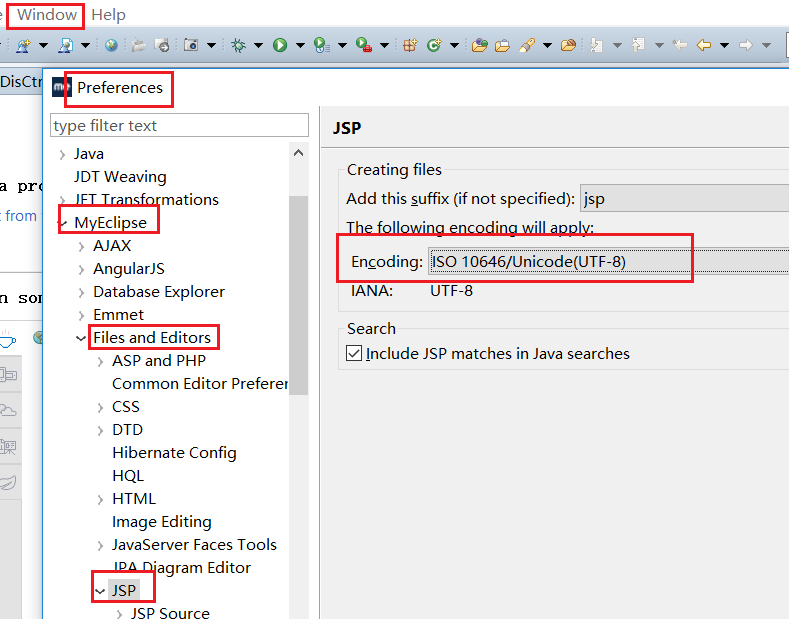Open dropdown arrow beside new web project icon

point(44,46)
